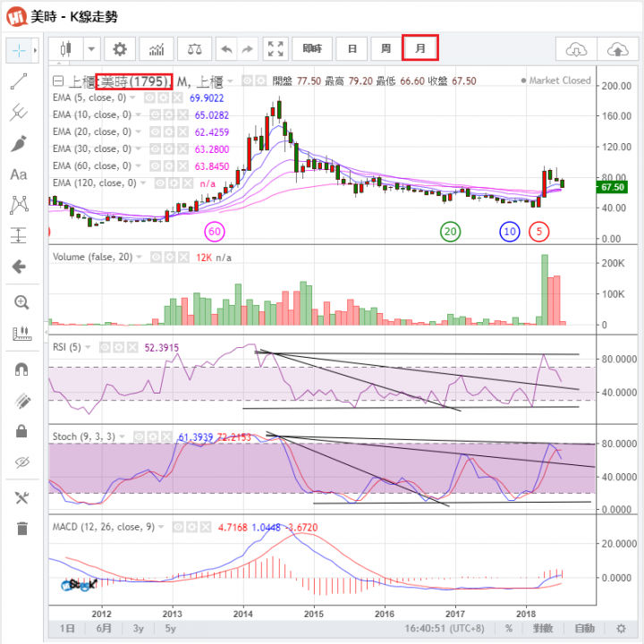Select the crosshair cursor tool

pyautogui.click(x=19, y=50)
